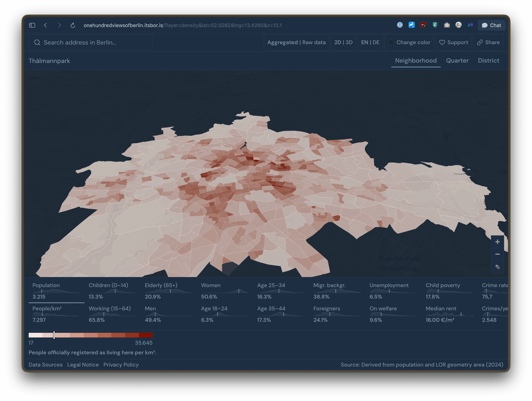Select the District tab
The width and height of the screenshot is (532, 401).
[x=488, y=61]
